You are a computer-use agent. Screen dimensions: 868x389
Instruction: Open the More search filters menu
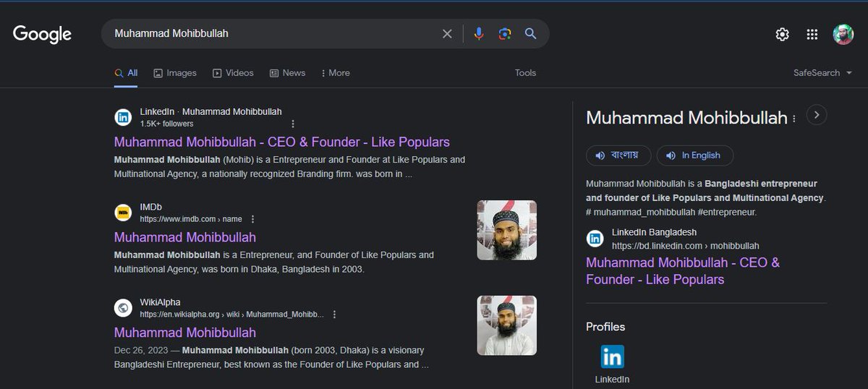click(x=335, y=73)
